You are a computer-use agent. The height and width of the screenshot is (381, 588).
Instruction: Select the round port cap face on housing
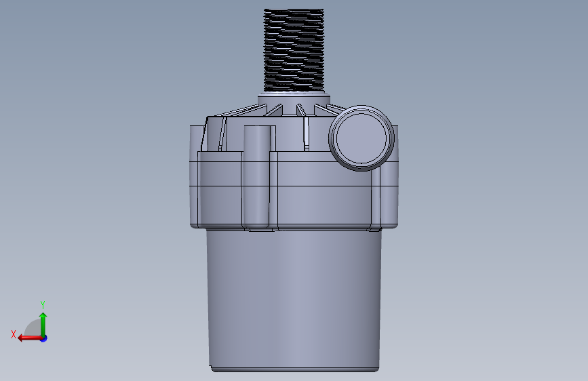click(361, 138)
